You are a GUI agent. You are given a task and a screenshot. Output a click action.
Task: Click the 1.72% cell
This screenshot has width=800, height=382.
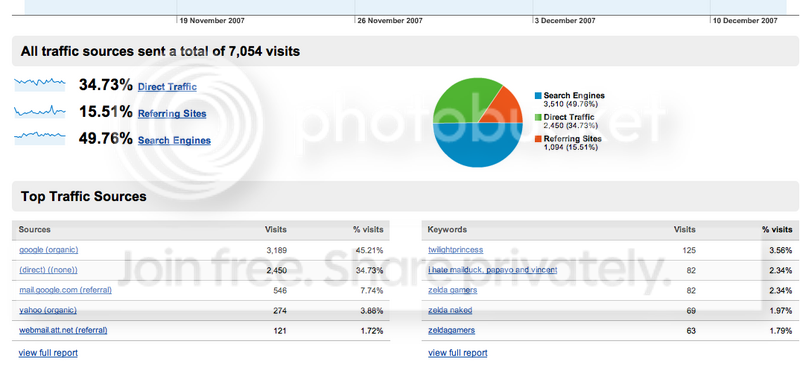tap(371, 331)
